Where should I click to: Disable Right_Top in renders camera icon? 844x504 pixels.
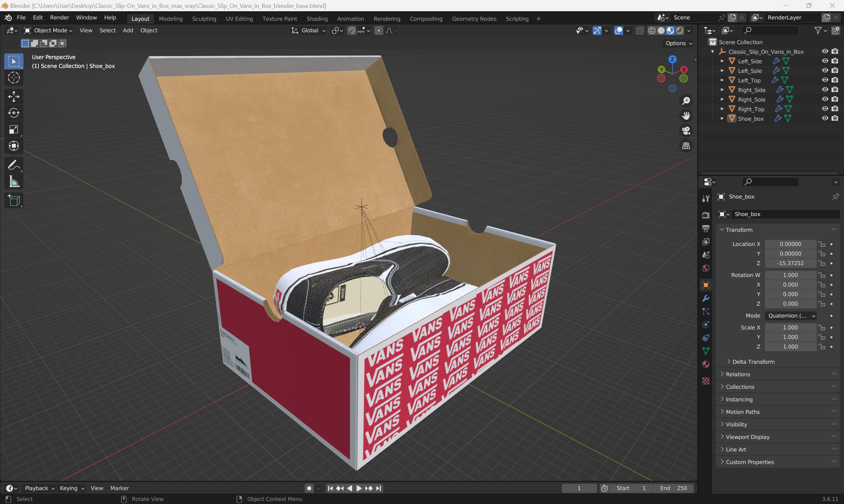835,109
